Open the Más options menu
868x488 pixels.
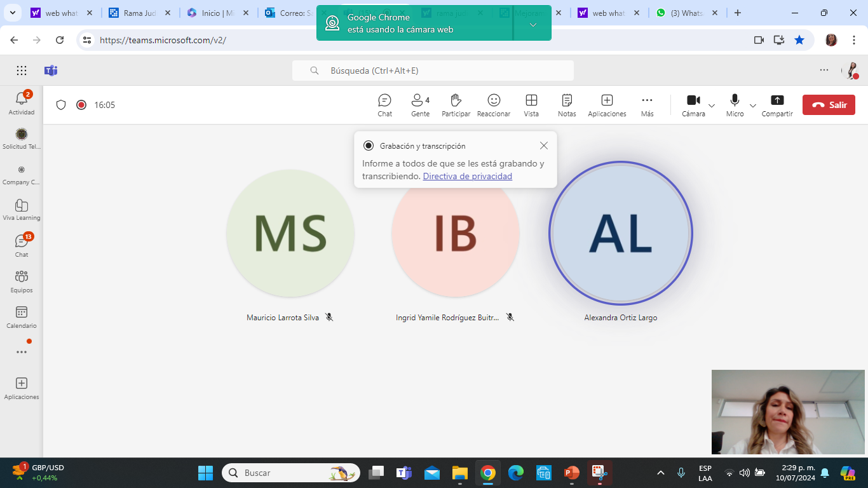click(x=647, y=105)
